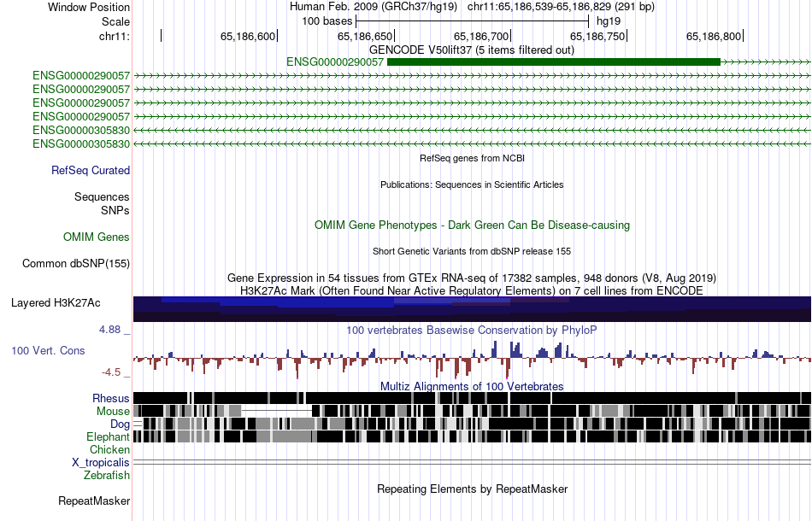Select the last ENSG00000305830 transcript label
This screenshot has height=521, width=812.
click(x=81, y=143)
